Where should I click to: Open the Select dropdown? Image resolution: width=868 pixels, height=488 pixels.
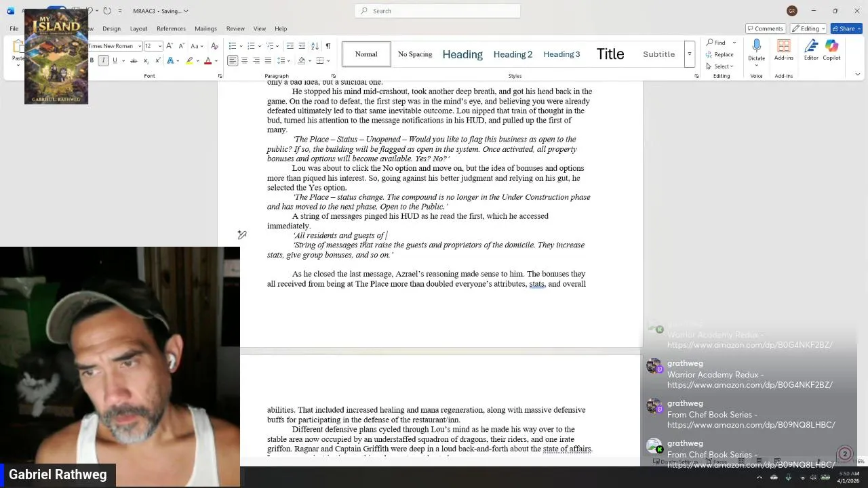[x=719, y=66]
